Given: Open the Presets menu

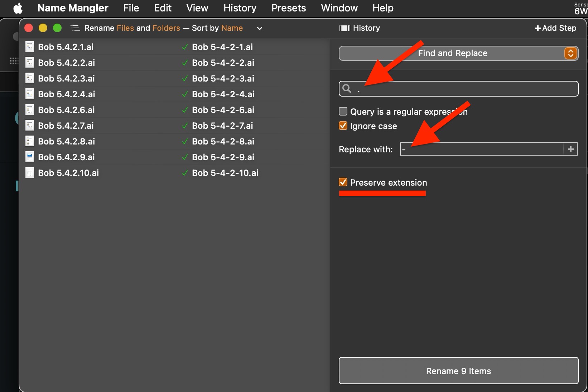Looking at the screenshot, I should point(289,8).
